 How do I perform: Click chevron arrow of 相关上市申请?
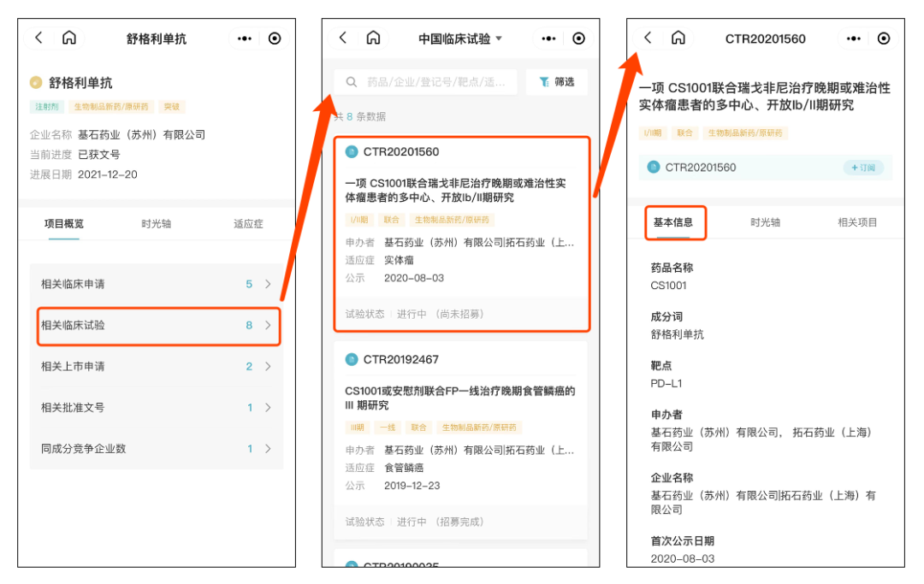tap(268, 366)
